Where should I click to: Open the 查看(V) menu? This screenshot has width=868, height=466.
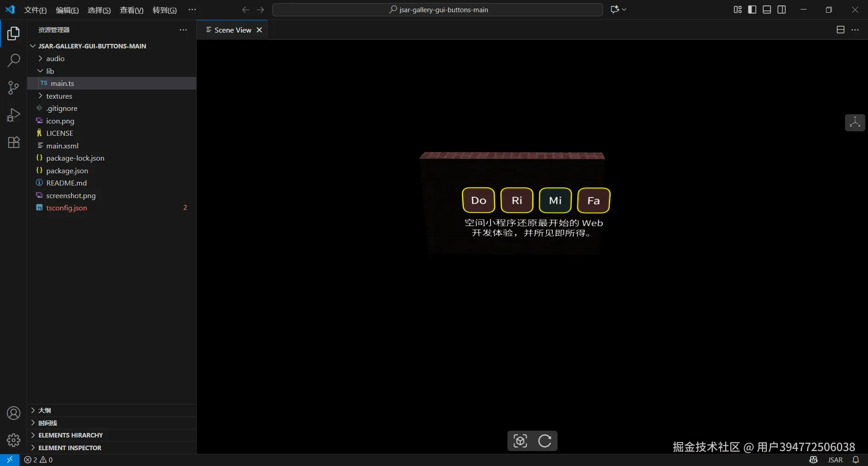[x=132, y=10]
